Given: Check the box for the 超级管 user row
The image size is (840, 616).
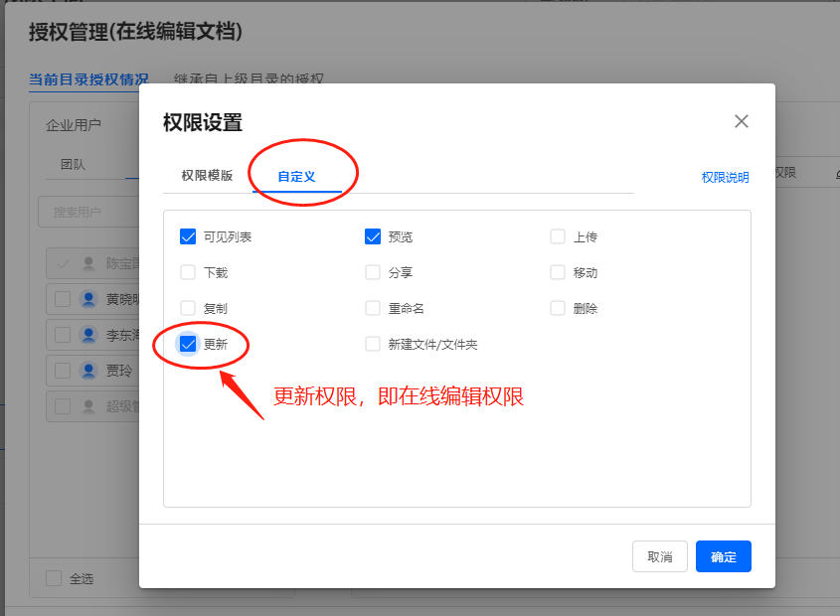Looking at the screenshot, I should click(x=63, y=406).
